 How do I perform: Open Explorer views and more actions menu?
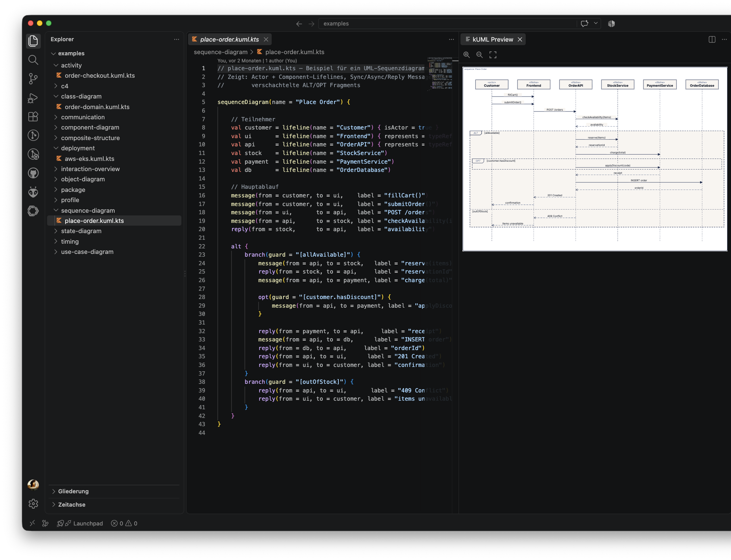tap(177, 39)
